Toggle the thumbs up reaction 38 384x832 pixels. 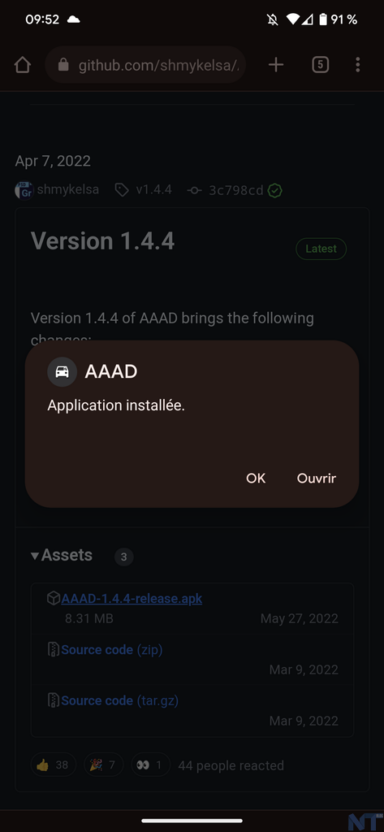tap(53, 765)
